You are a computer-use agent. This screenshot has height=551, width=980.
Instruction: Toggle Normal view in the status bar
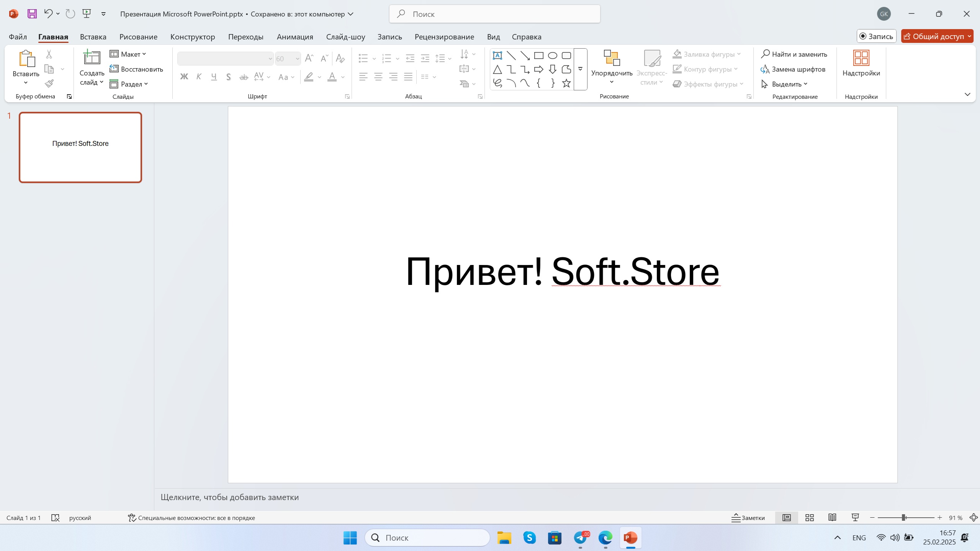[x=786, y=518]
